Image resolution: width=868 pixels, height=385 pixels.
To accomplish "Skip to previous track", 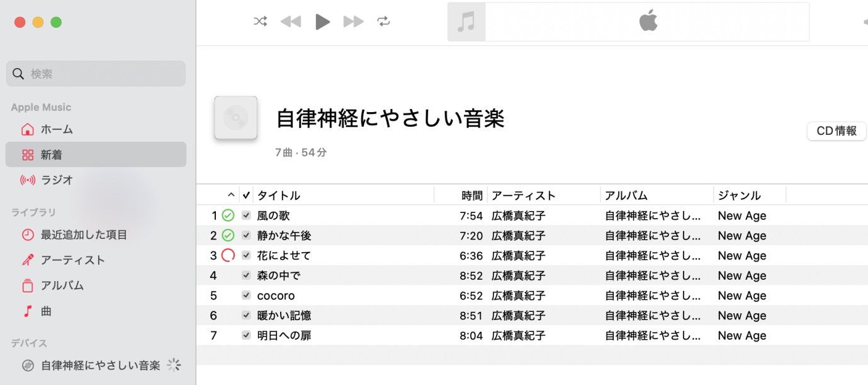I will pos(291,21).
